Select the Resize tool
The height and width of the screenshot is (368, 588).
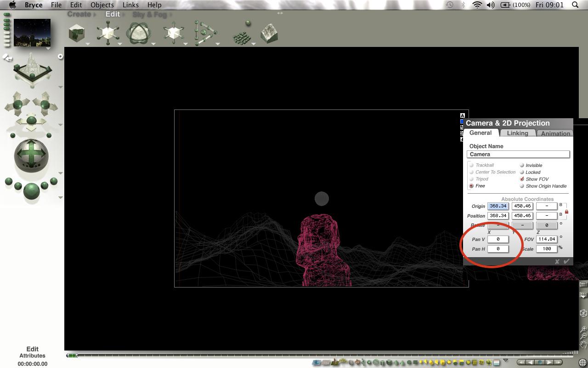pyautogui.click(x=107, y=33)
